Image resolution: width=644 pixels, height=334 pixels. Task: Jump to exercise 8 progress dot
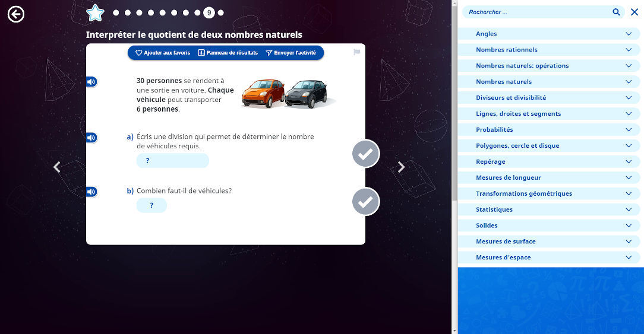coord(198,12)
